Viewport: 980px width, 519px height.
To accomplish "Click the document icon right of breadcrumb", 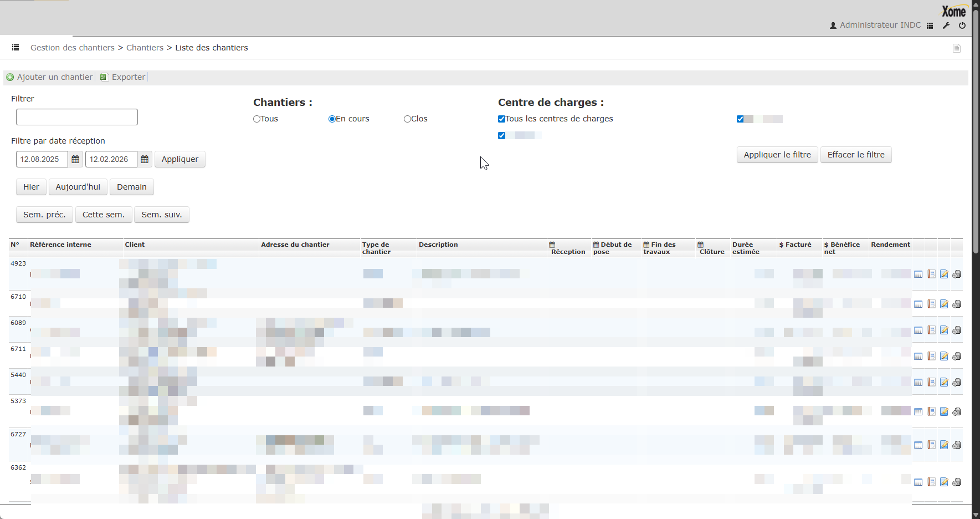I will point(957,48).
